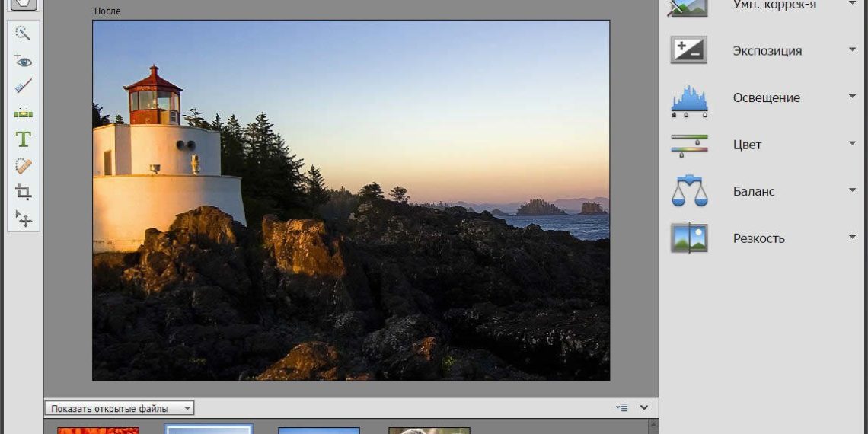The width and height of the screenshot is (868, 434).
Task: Expand the Освещение panel arrow
Action: 852,97
